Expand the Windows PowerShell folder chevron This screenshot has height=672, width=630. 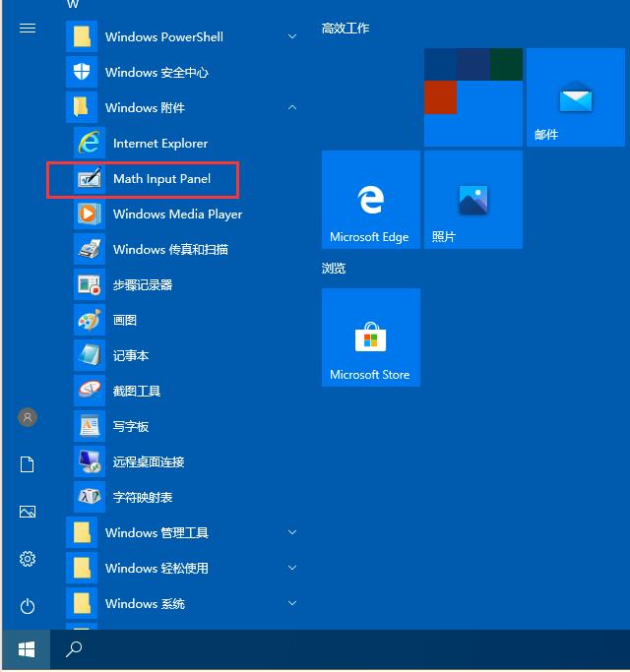point(292,36)
